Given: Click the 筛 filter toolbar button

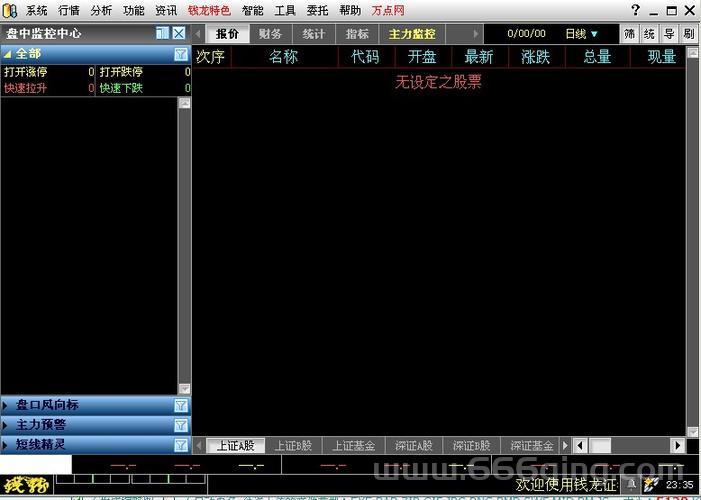Looking at the screenshot, I should point(629,34).
